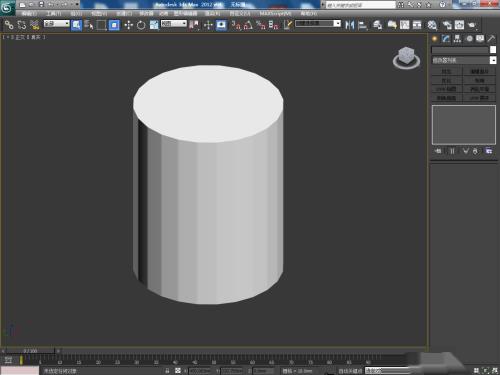500x375 pixels.
Task: Toggle the Window/Crossing selection button
Action: point(114,25)
